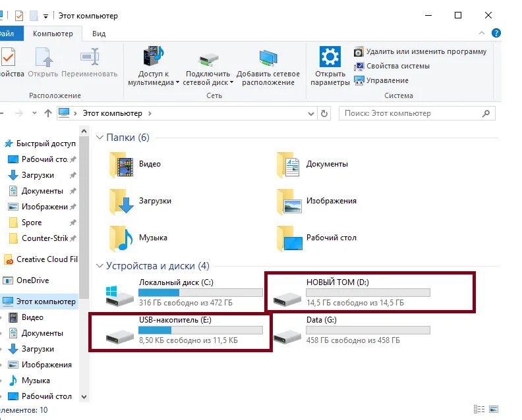Viewport: 522px width, 420px height.
Task: Click the USB E: drive usage bar
Action: tap(200, 330)
